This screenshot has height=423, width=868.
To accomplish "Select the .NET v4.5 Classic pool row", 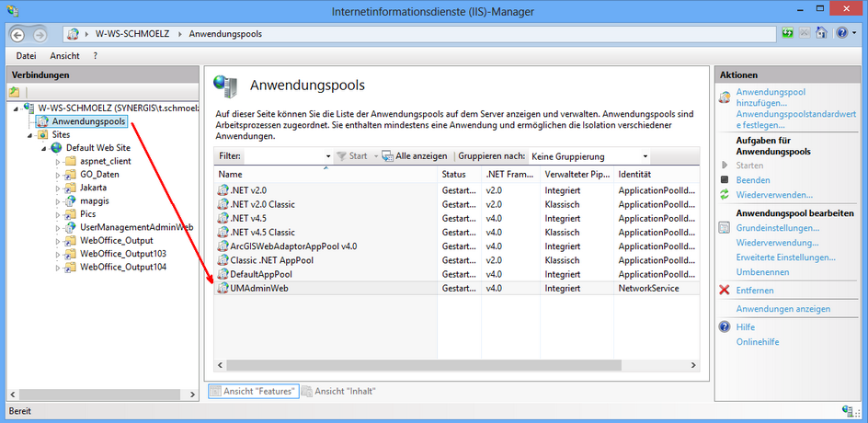I will point(457,232).
